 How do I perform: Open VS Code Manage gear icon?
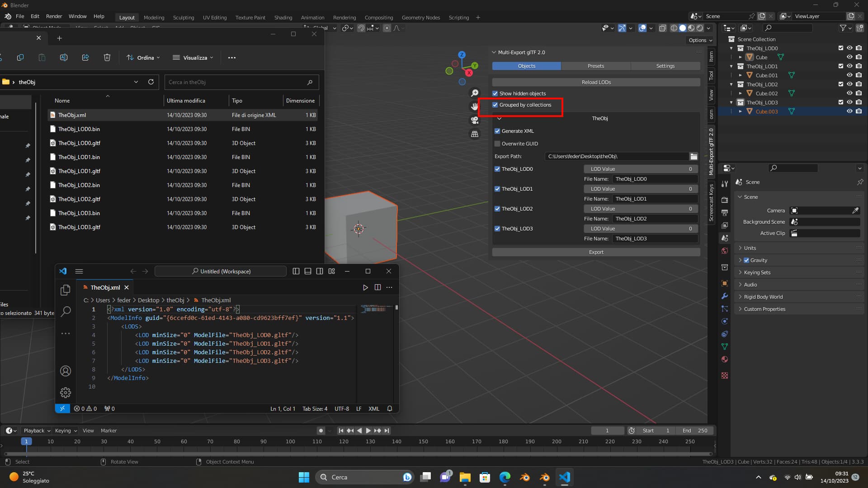click(x=66, y=392)
